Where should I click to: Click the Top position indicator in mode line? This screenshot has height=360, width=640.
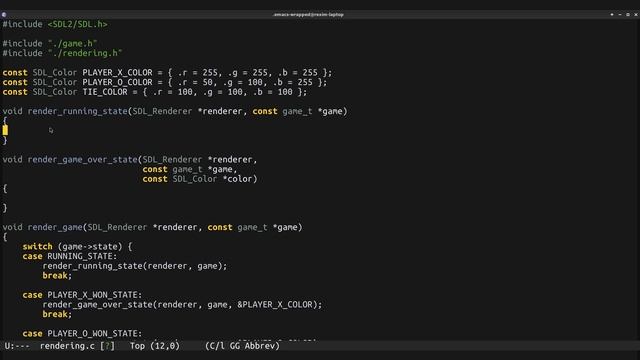point(137,346)
